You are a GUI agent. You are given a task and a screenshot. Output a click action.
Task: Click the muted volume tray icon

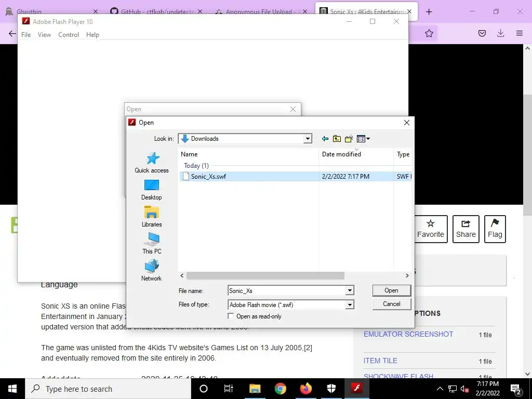[x=464, y=389]
